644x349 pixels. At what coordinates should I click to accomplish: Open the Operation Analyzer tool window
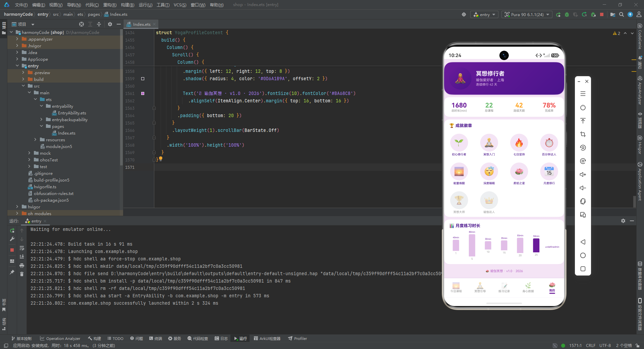(x=60, y=339)
